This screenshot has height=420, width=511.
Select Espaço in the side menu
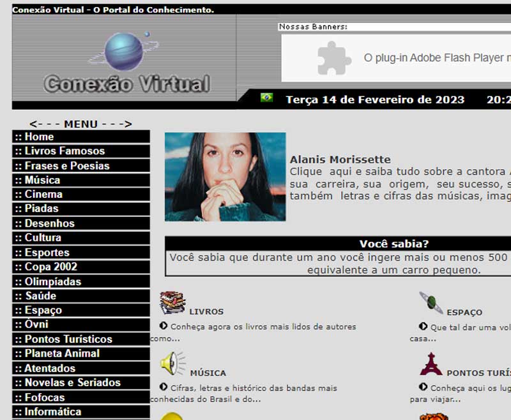(81, 310)
